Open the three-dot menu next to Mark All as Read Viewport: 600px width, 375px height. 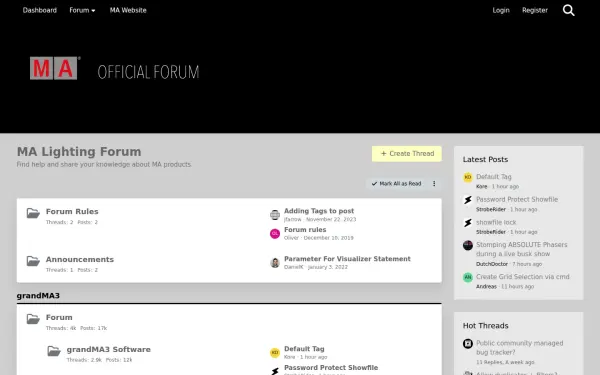coord(434,184)
